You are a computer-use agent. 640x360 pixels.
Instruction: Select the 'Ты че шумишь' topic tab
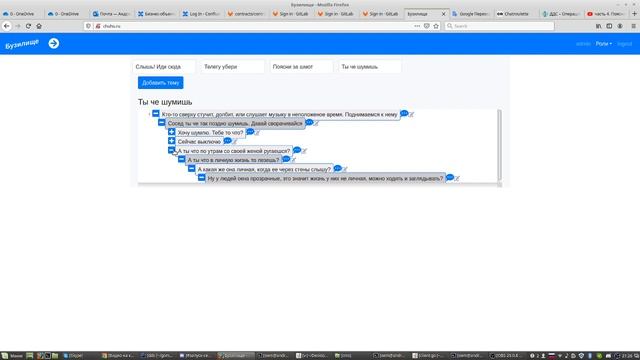tap(369, 67)
